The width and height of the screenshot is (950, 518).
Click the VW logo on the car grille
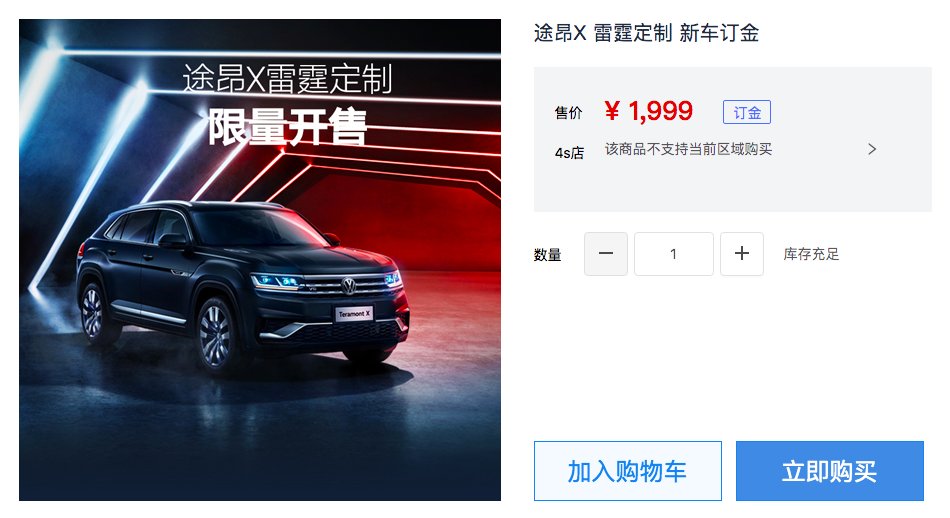pos(349,285)
